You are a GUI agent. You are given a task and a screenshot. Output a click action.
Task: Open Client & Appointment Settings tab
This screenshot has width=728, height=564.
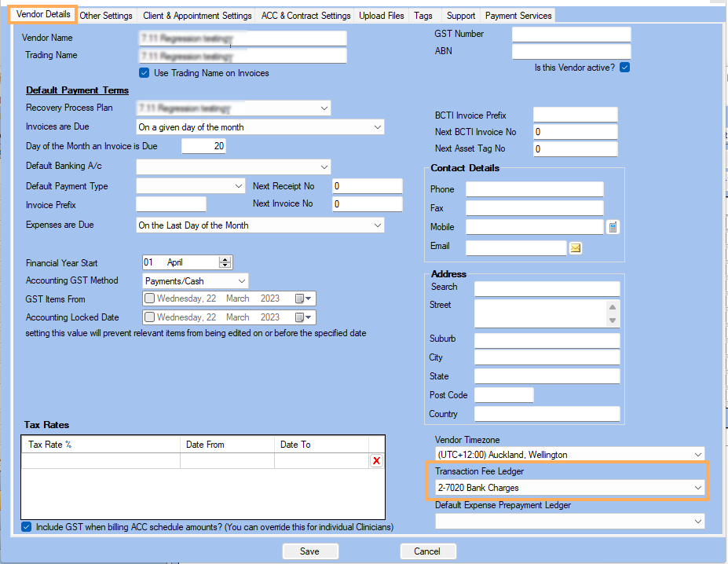197,16
